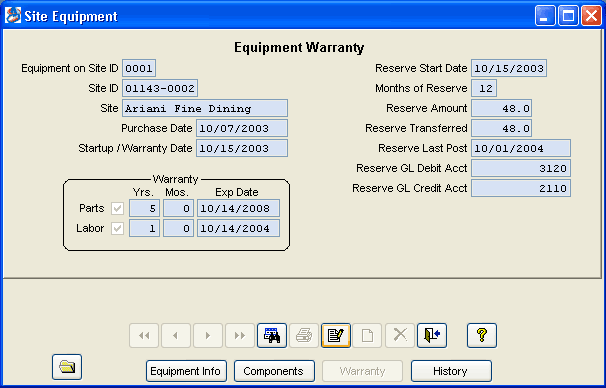Go to the previous record
This screenshot has height=388, width=606.
(x=176, y=335)
